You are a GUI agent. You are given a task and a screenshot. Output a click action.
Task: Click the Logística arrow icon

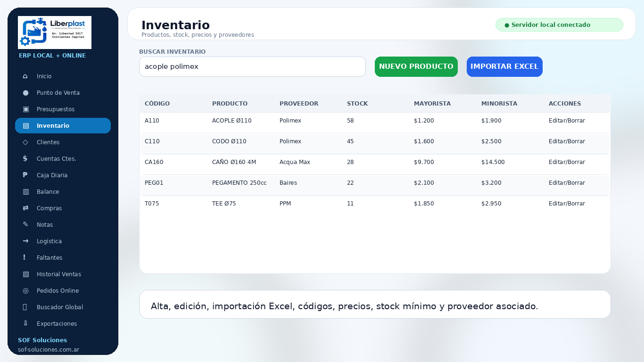point(25,241)
